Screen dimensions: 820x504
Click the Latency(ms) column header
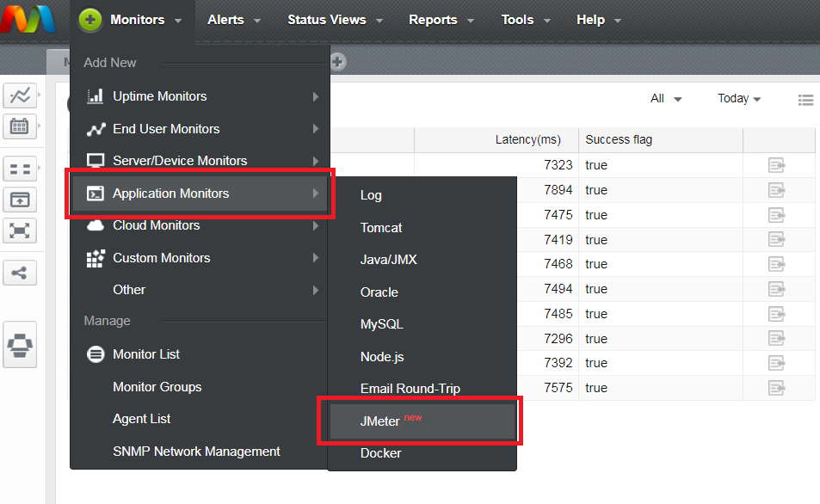pyautogui.click(x=527, y=140)
